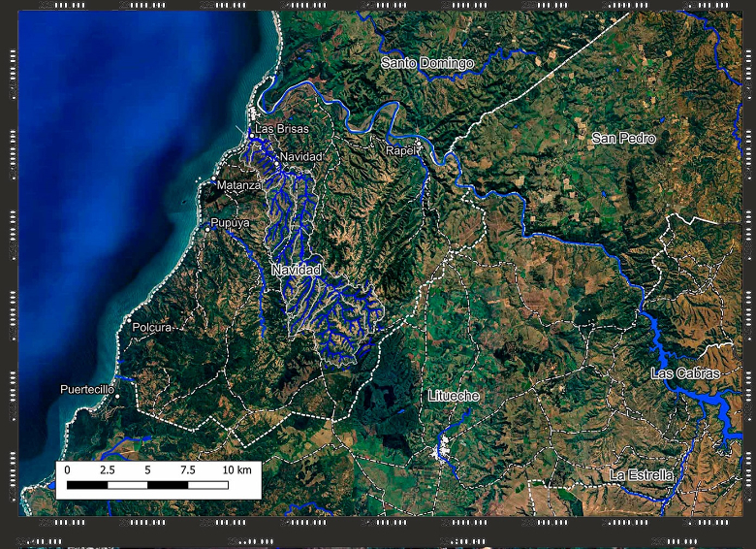Screen dimensions: 756x549
Task: Click the white Litueche urban area
Action: pos(443,447)
